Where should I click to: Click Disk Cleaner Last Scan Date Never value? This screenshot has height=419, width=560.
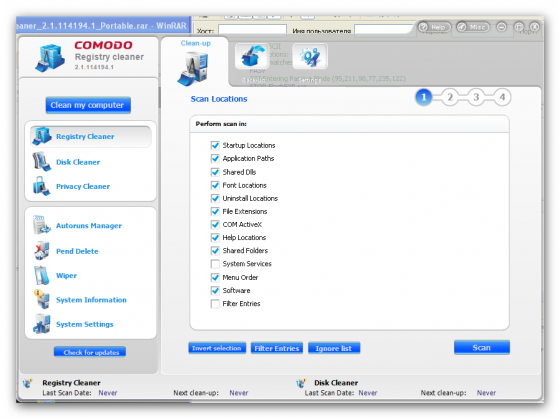(x=368, y=393)
